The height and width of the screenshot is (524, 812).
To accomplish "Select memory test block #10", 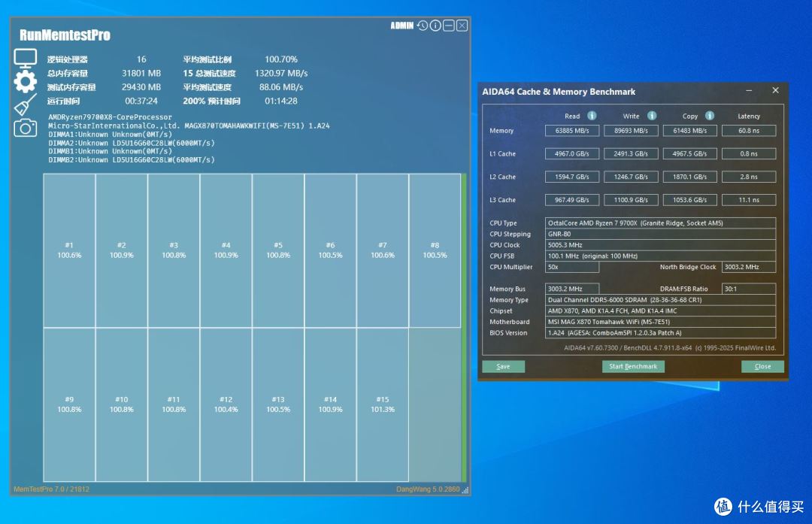I will pos(122,404).
